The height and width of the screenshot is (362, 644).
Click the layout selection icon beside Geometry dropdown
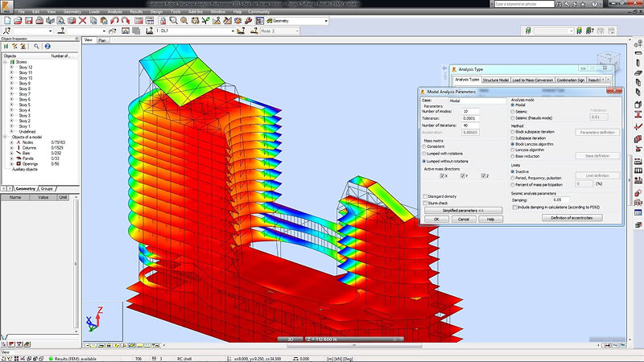click(x=259, y=21)
